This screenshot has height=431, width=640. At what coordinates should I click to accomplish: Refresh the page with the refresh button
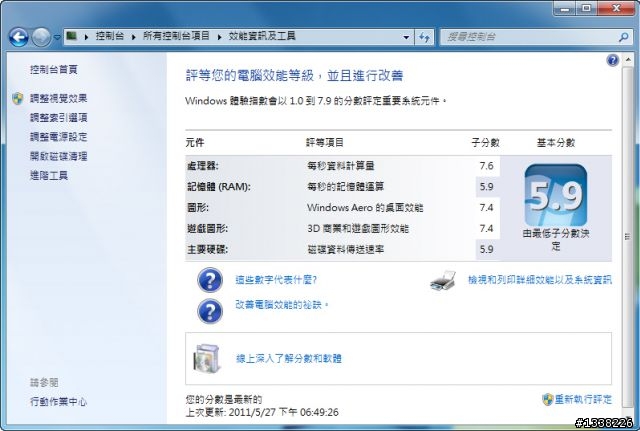424,38
